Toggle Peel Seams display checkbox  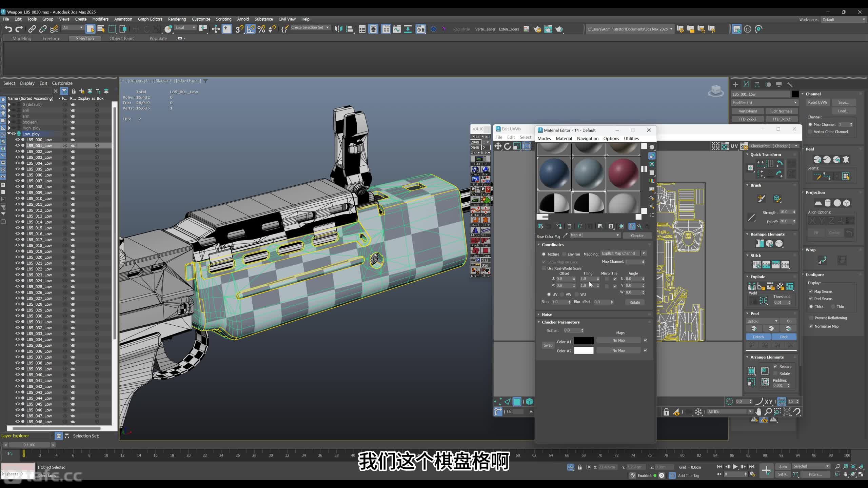[x=811, y=299]
